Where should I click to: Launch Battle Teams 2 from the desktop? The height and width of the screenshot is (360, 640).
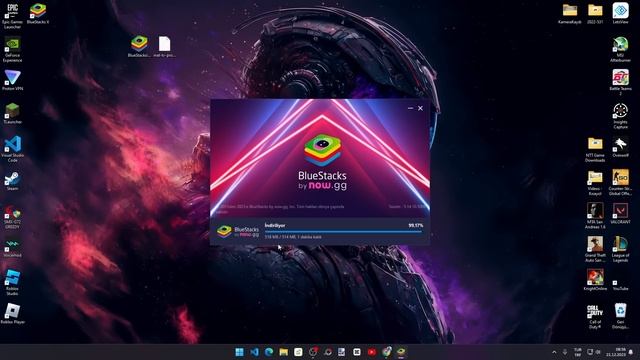620,82
